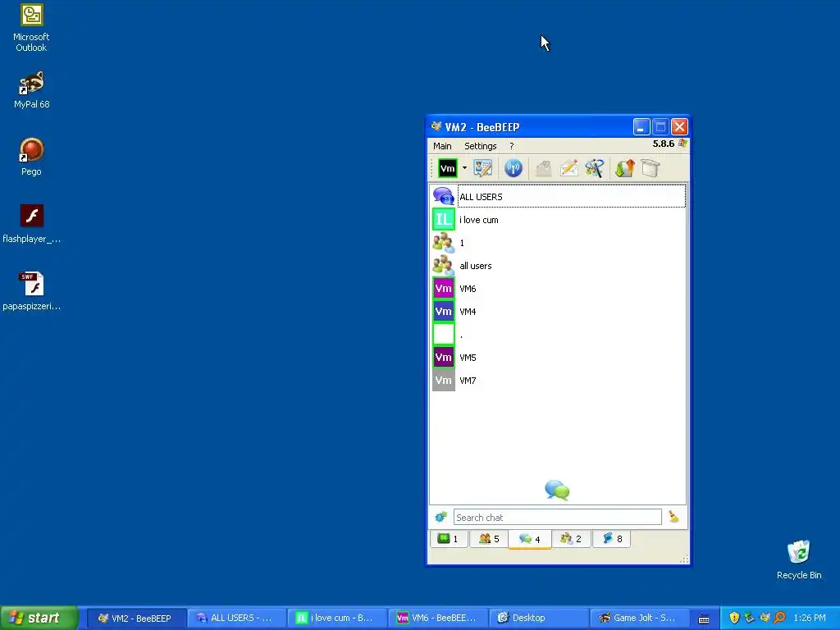Switch to the users tab labeled 5
840x630 pixels.
(x=489, y=539)
